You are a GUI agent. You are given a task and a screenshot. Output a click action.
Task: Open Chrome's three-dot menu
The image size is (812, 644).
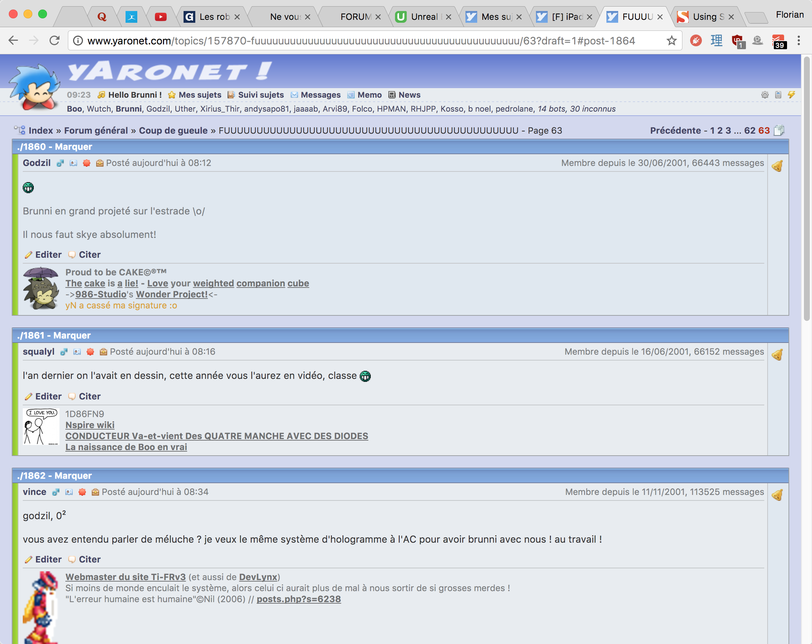tap(798, 41)
